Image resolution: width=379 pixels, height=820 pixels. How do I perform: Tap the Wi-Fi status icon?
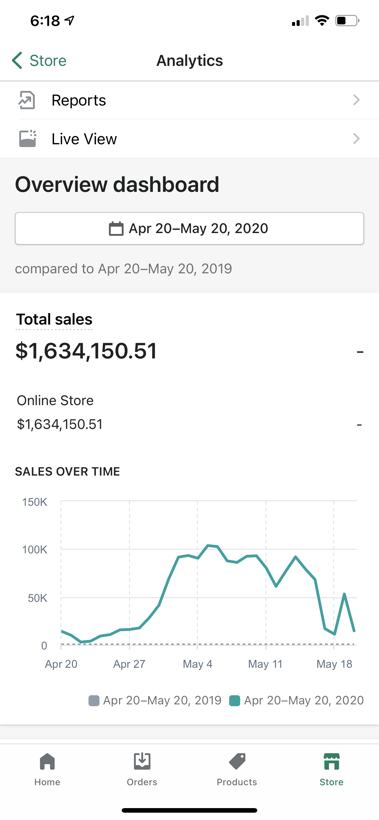(323, 21)
